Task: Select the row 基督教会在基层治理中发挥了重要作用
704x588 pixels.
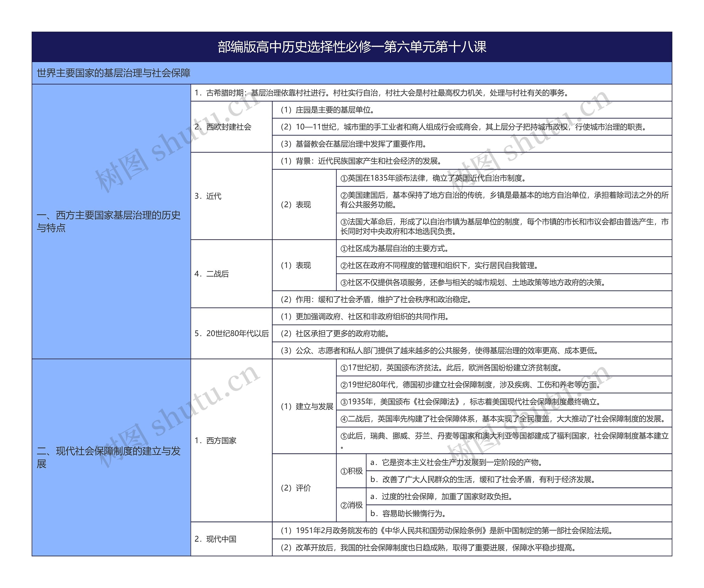Action: coord(472,144)
